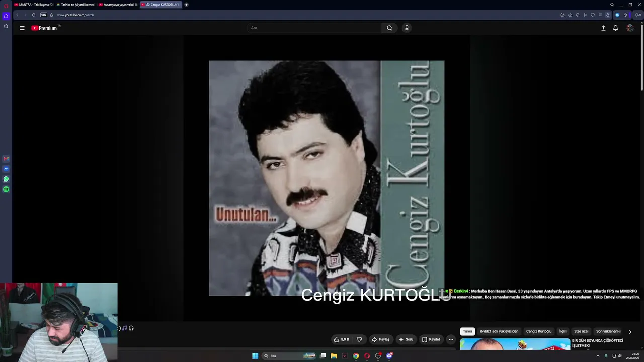Open the YouTube upload/create button

pyautogui.click(x=603, y=28)
